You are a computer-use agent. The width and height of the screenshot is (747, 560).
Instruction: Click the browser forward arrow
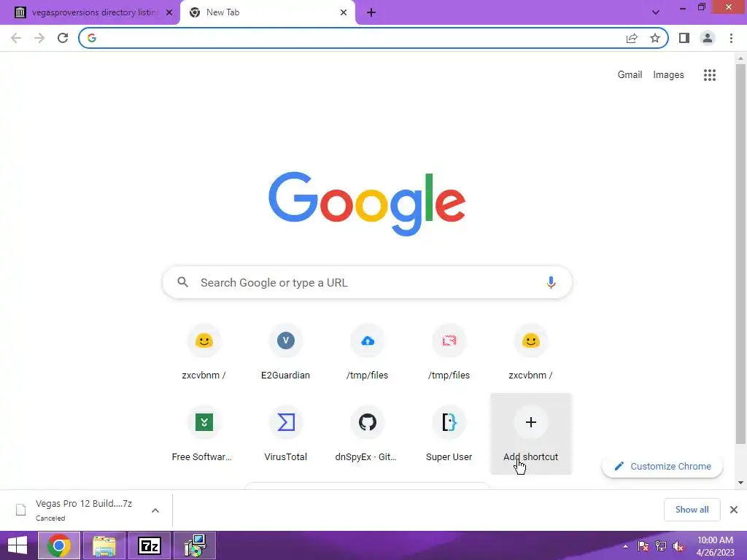pyautogui.click(x=39, y=38)
